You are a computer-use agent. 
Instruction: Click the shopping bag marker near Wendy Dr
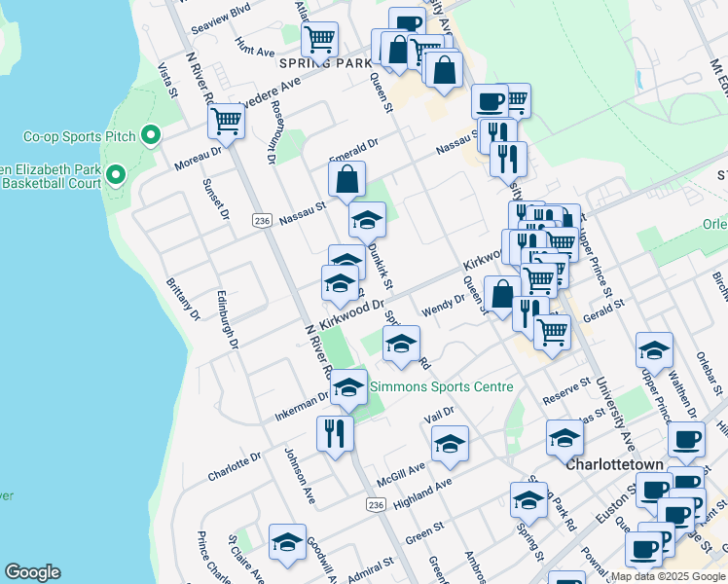tap(502, 294)
